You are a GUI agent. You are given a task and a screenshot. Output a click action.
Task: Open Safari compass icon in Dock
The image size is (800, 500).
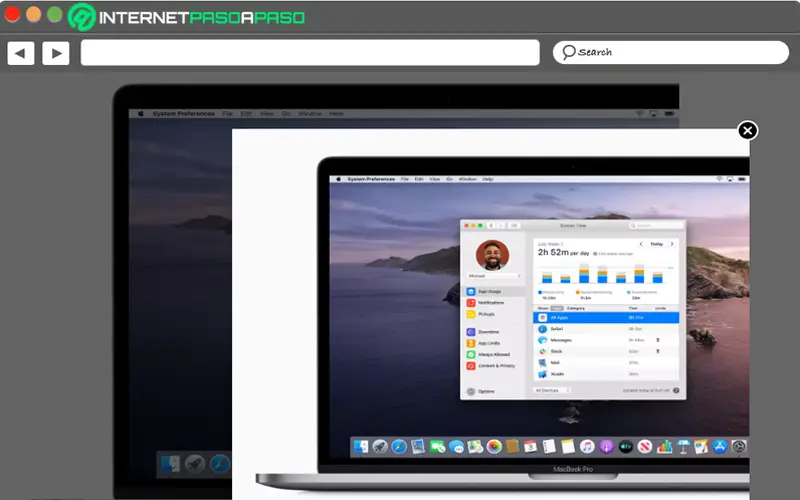[399, 447]
